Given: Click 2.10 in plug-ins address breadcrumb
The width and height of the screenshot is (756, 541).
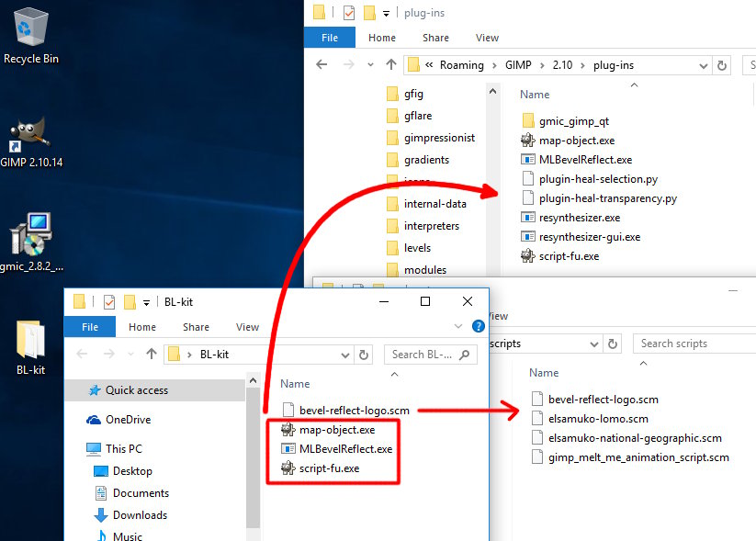Looking at the screenshot, I should (562, 65).
